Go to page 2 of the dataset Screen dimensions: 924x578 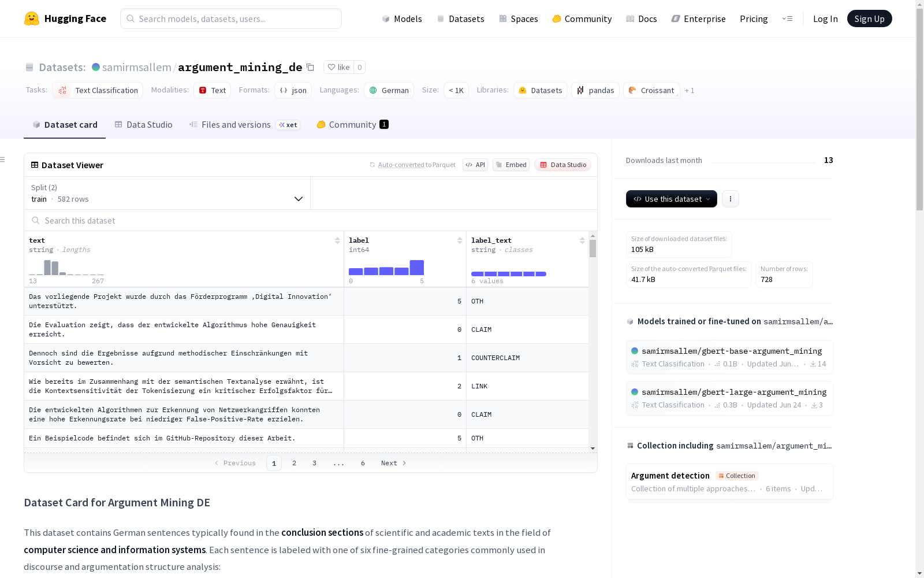pos(294,463)
